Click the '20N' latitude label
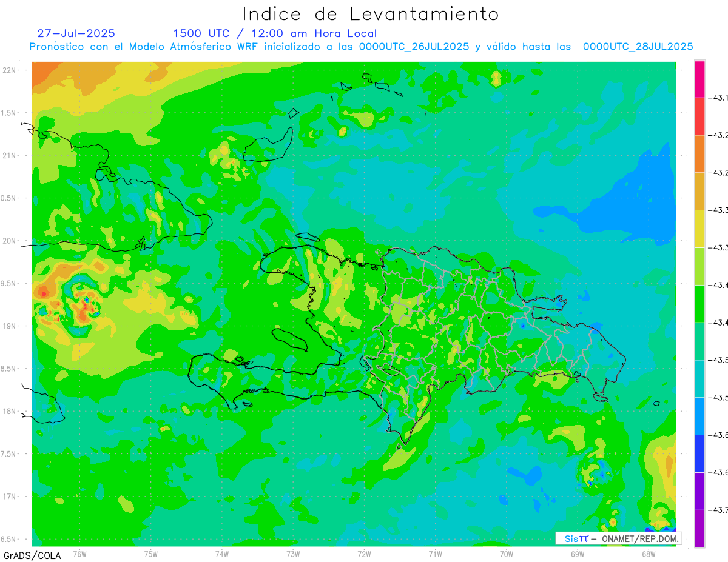The width and height of the screenshot is (728, 562). [10, 241]
